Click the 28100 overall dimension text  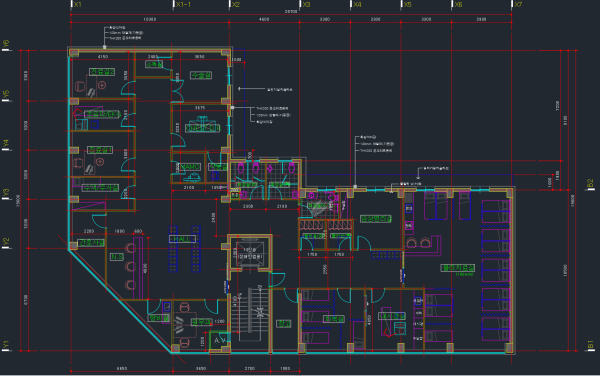coord(291,11)
